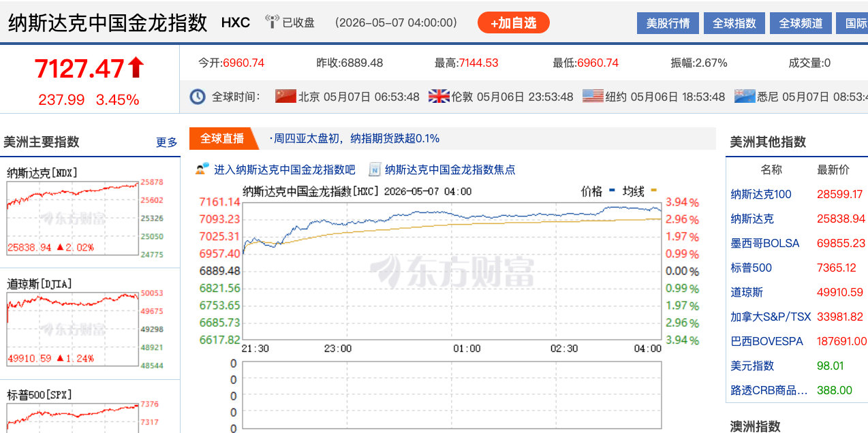Click the clock icon next to 全球时间
868x433 pixels.
click(198, 96)
